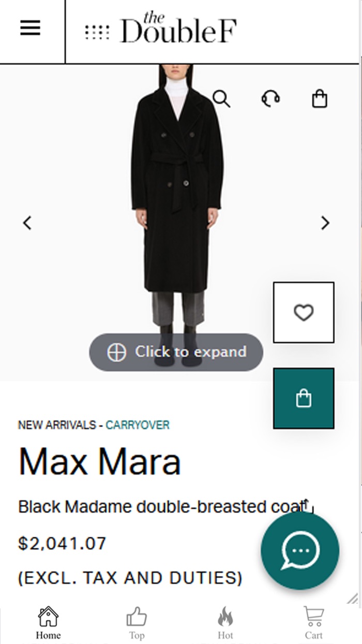Switch to the Top tab
Viewport: 362px width, 644px height.
click(x=137, y=623)
